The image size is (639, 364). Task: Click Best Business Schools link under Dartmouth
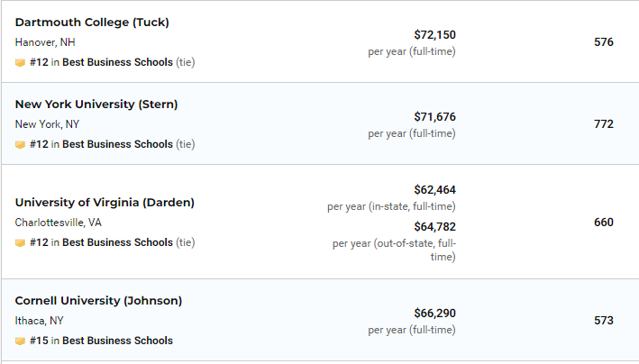(x=117, y=63)
